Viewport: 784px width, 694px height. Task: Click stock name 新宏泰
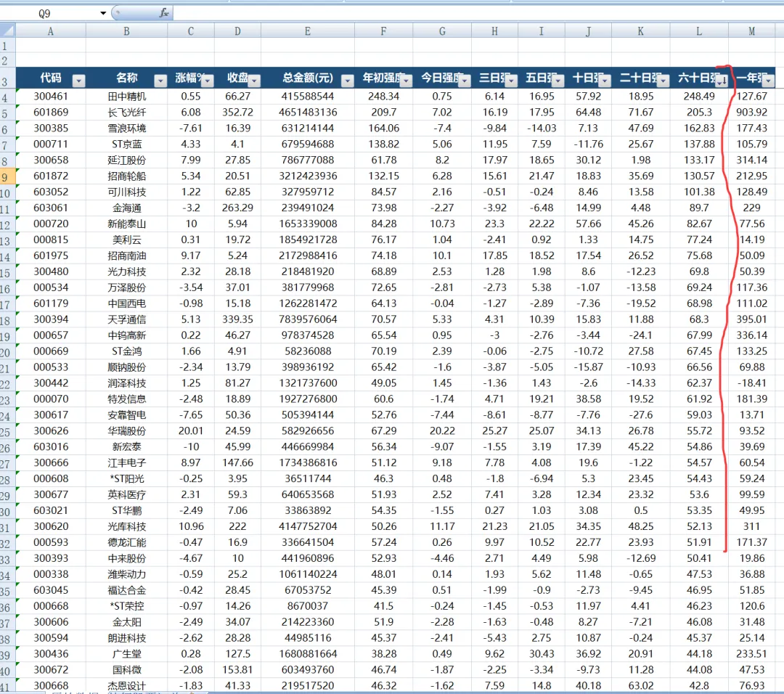click(x=126, y=446)
